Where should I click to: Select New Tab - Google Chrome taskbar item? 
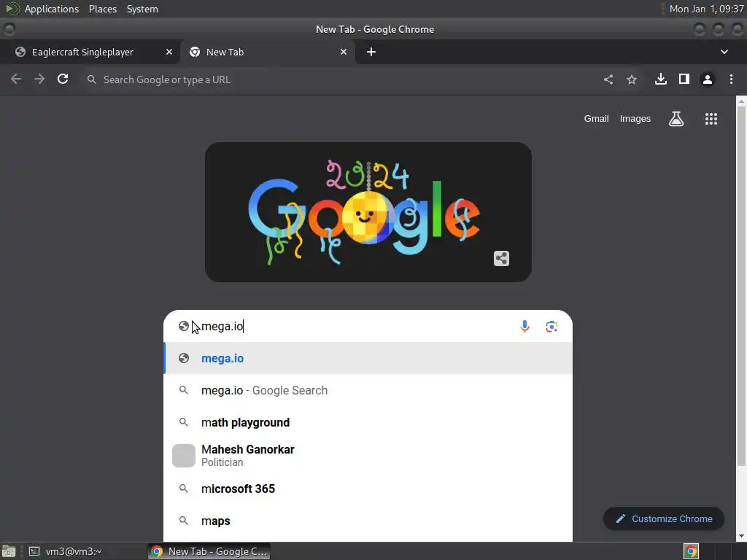pos(209,551)
